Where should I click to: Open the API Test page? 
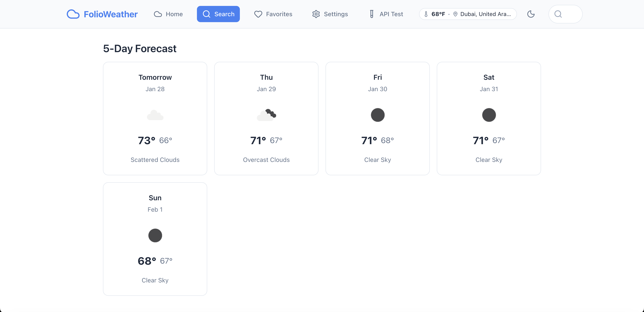coord(386,14)
